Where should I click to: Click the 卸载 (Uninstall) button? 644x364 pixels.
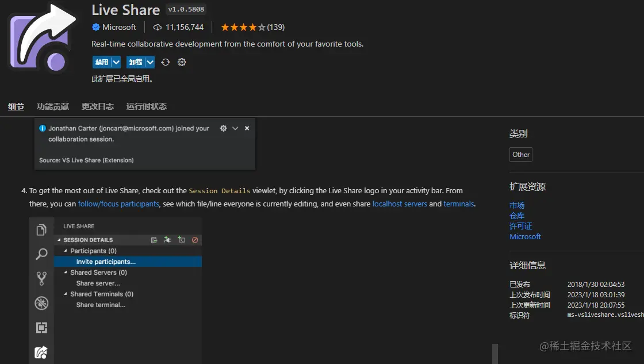click(x=136, y=62)
